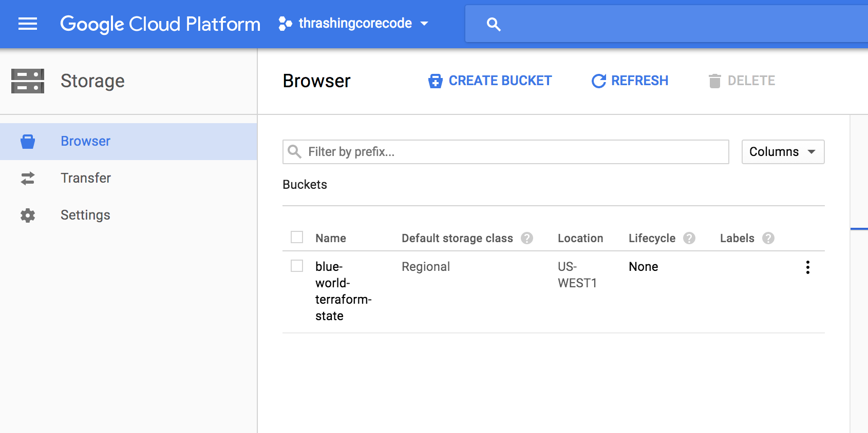This screenshot has height=433, width=868.
Task: Select the blue-world-terraform-state bucket checkbox
Action: (x=297, y=266)
